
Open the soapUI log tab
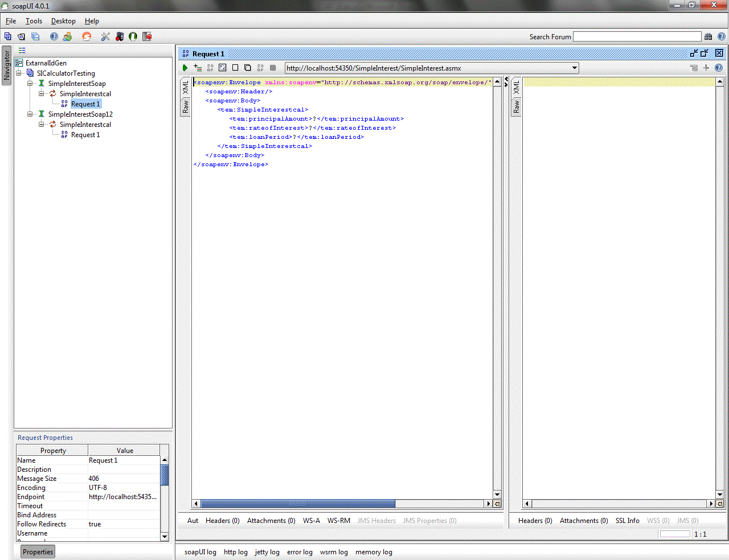pos(200,552)
